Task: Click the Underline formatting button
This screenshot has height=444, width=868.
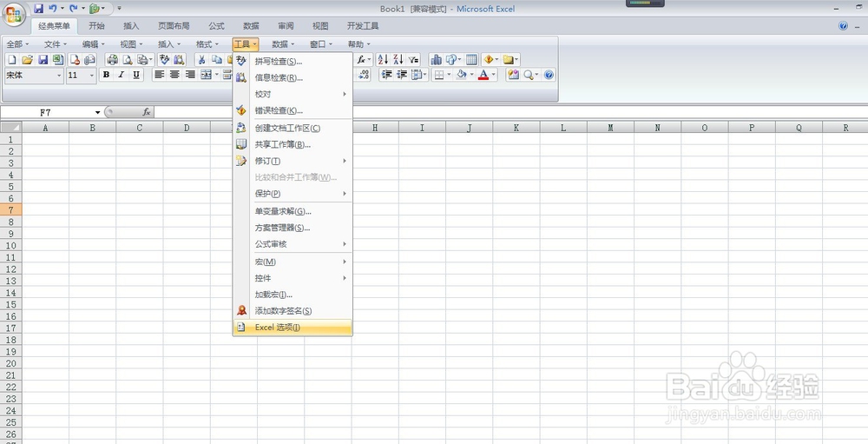Action: (x=136, y=75)
